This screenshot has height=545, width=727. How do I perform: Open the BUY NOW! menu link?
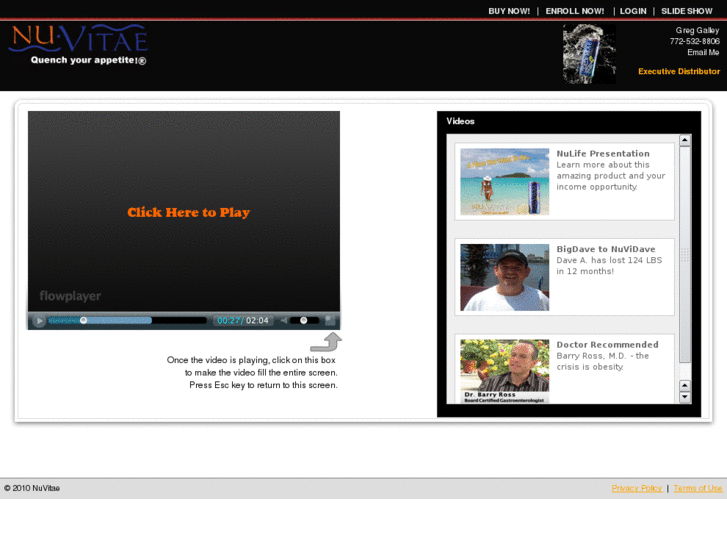coord(509,11)
